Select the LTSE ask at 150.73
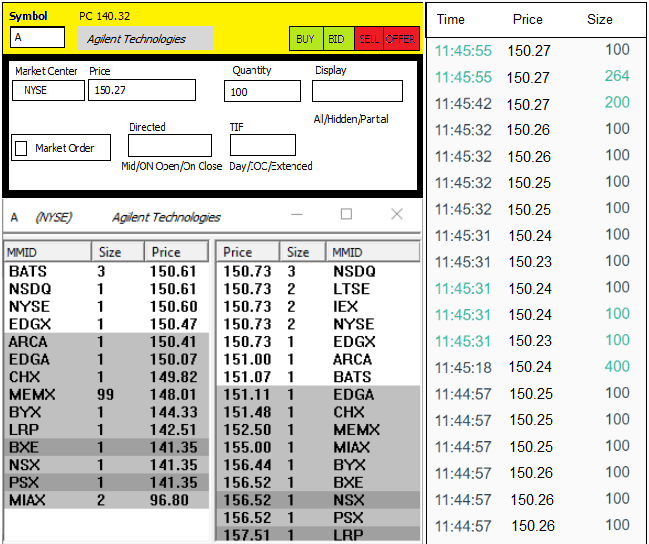The image size is (649, 544). [x=318, y=289]
